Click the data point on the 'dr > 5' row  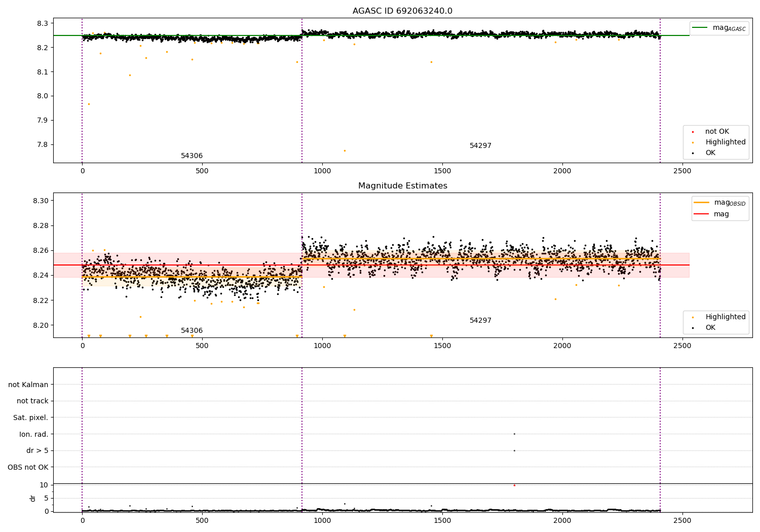click(514, 450)
